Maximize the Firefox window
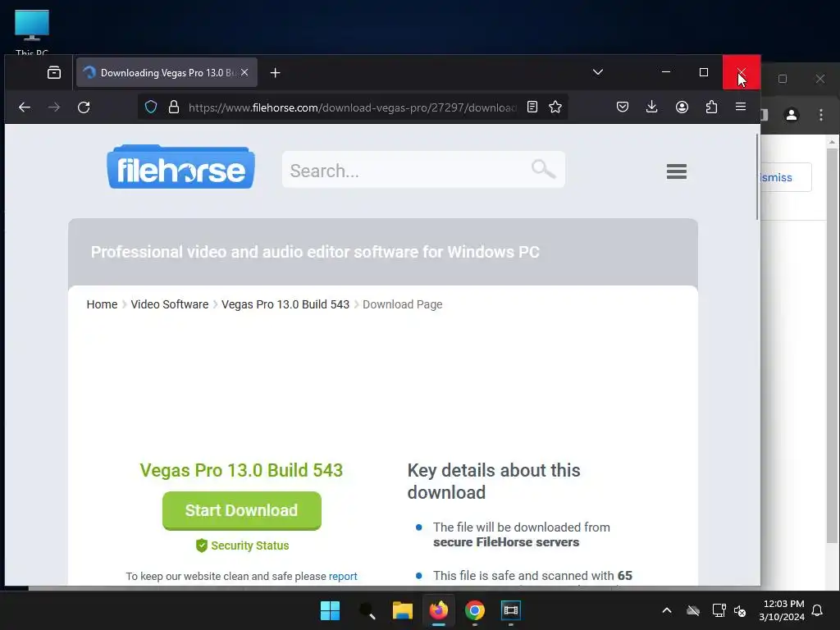 (x=703, y=72)
